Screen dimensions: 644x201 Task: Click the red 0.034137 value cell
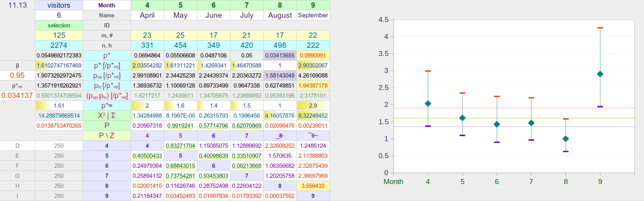17,95
